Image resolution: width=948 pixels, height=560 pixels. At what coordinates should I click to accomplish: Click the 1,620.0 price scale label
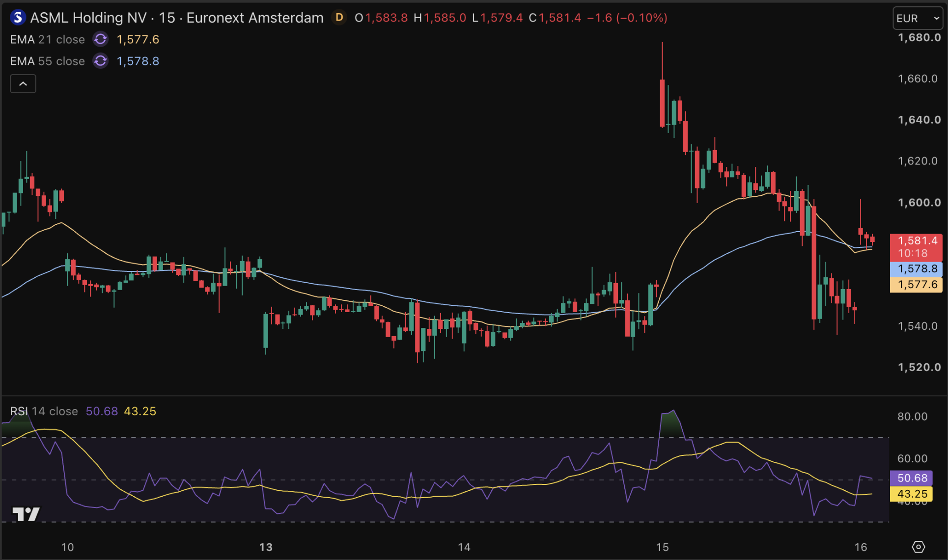pyautogui.click(x=918, y=161)
